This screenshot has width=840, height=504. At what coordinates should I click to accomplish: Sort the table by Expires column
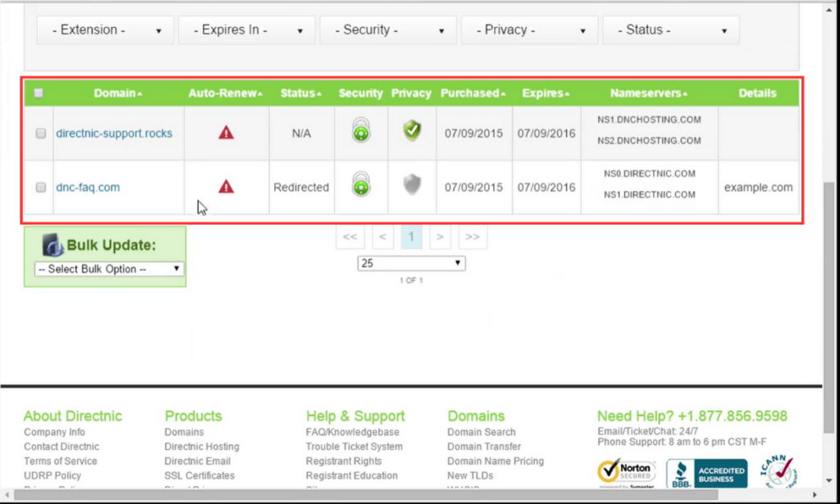click(x=546, y=93)
